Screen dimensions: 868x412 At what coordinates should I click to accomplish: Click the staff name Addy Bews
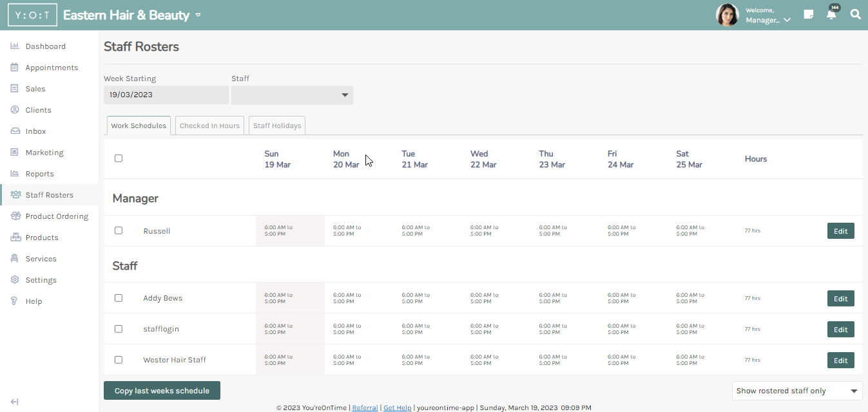[163, 298]
